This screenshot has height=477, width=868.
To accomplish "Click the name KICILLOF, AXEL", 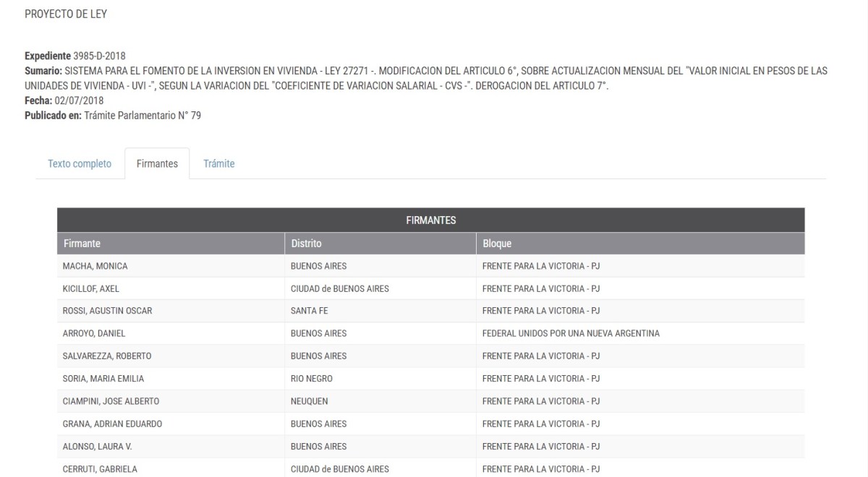I will point(91,288).
